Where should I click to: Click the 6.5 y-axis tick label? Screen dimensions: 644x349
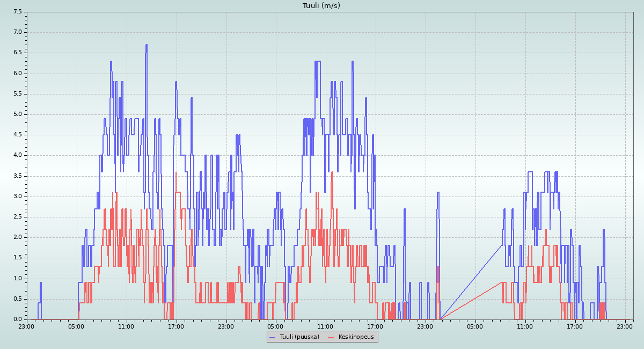(x=17, y=53)
